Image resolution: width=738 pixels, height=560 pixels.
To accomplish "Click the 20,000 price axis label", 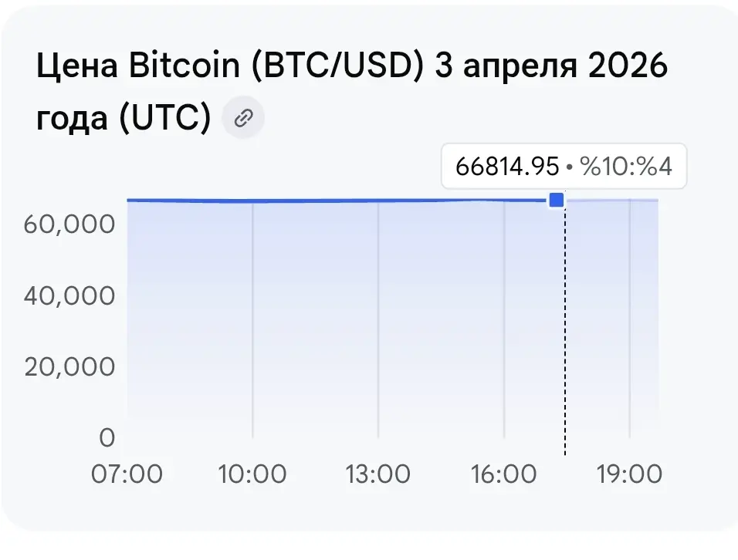I will click(69, 366).
